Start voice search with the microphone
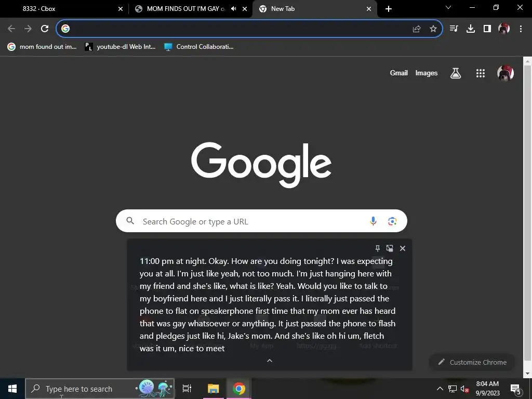532x399 pixels. click(373, 221)
